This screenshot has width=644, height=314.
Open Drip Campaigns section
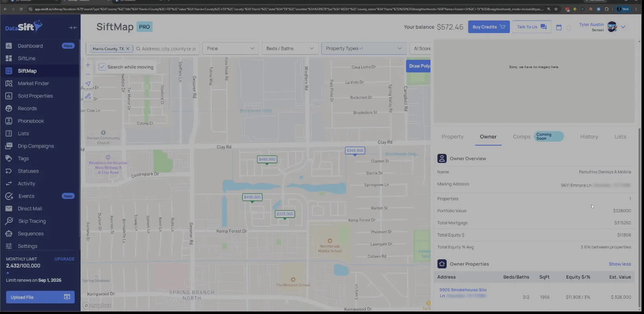(x=35, y=146)
